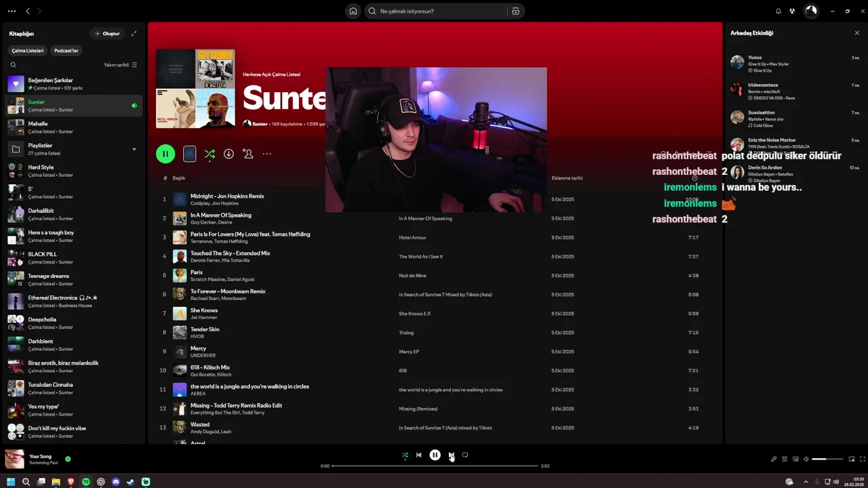Screen dimensions: 868x488
Task: Open connect to a device
Action: 795,459
